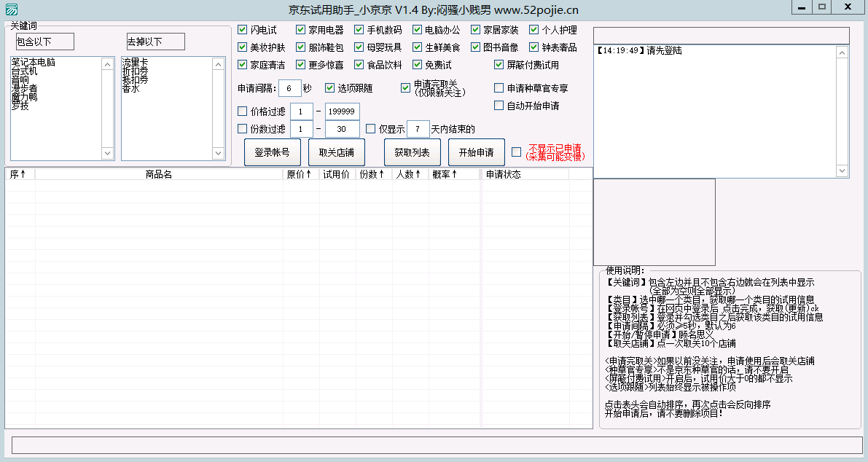868x462 pixels.
Task: Click the 登录帐号 button
Action: [x=273, y=152]
